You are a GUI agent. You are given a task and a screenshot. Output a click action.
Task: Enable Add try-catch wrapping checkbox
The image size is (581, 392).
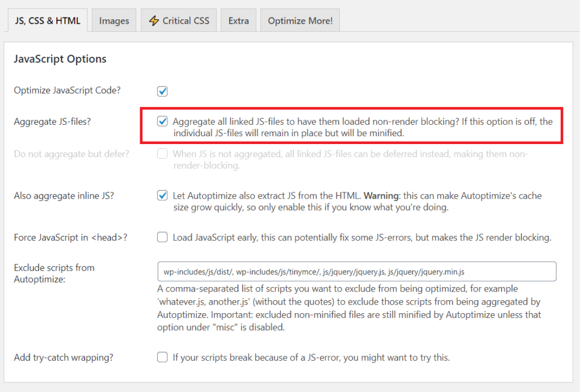[162, 357]
